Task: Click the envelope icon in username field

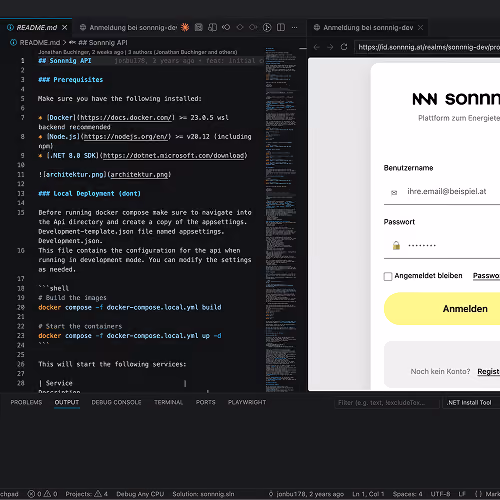Action: (394, 192)
